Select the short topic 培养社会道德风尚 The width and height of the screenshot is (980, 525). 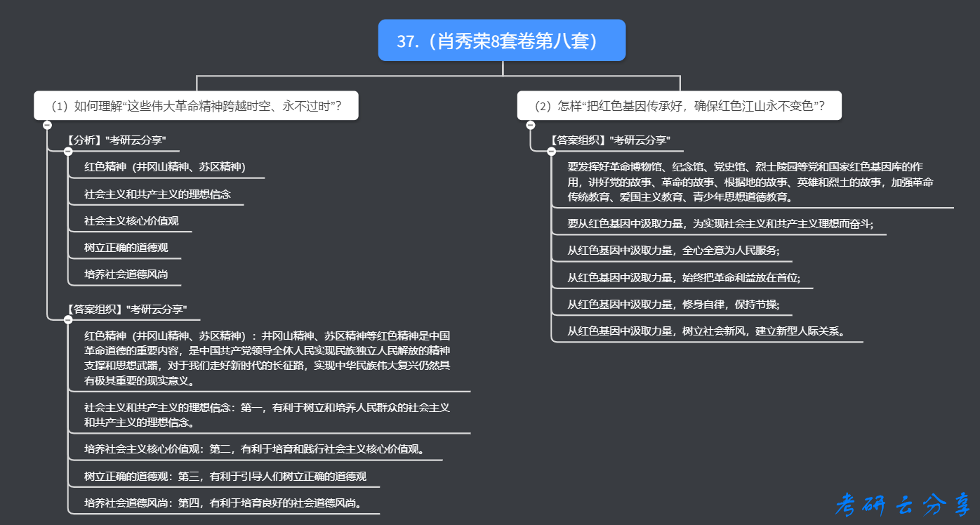click(x=126, y=274)
